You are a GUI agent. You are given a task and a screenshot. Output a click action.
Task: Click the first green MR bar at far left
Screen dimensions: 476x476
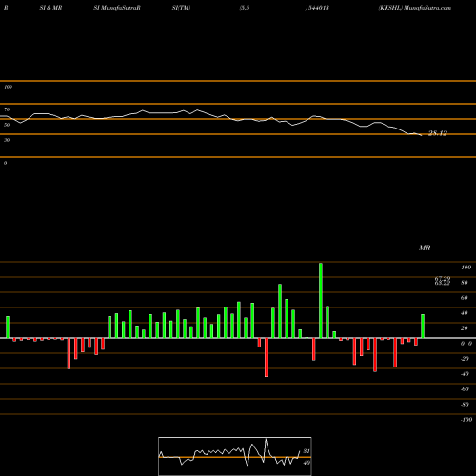(8, 327)
